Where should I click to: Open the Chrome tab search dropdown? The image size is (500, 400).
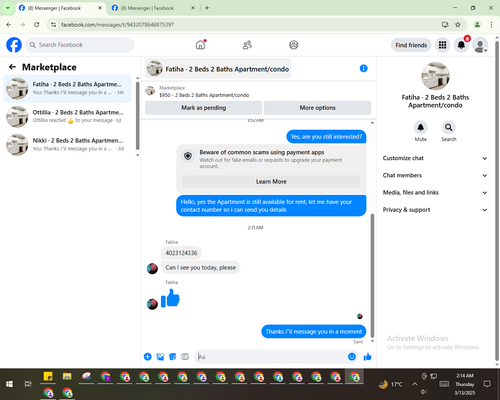click(x=7, y=8)
